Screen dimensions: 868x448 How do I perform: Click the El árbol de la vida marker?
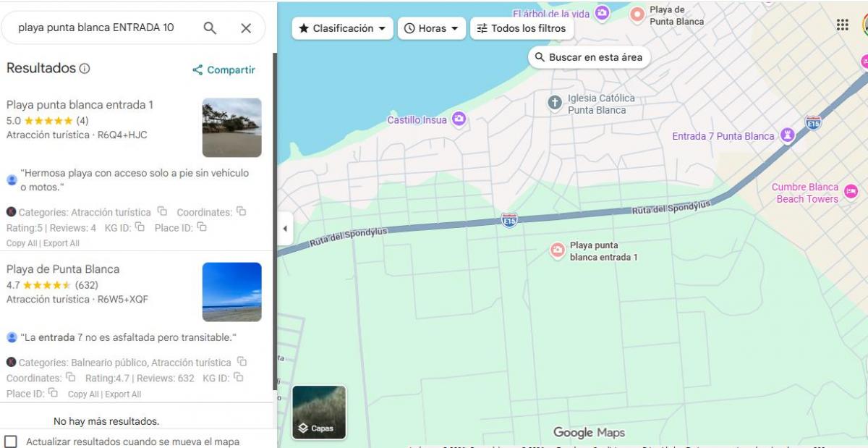[x=602, y=13]
